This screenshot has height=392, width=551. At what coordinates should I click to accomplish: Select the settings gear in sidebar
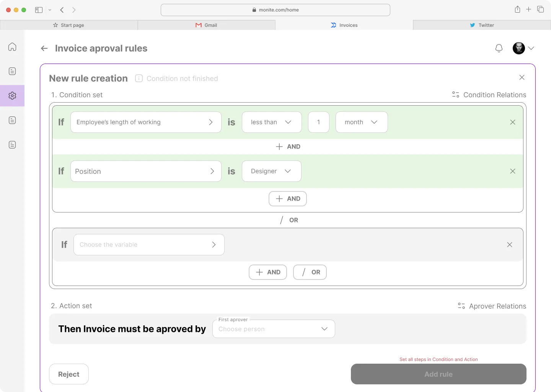(12, 96)
